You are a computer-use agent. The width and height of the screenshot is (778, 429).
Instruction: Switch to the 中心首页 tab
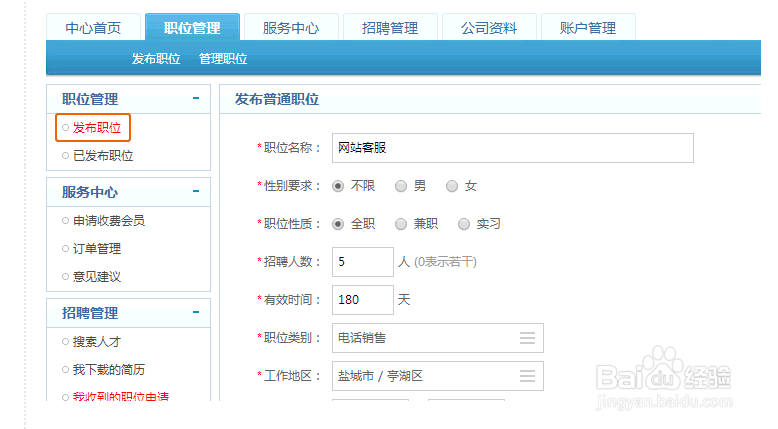click(x=93, y=28)
